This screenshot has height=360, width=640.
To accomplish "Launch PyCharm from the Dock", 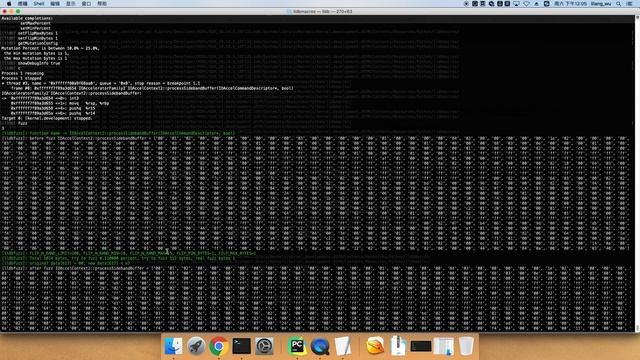I will pos(297,346).
